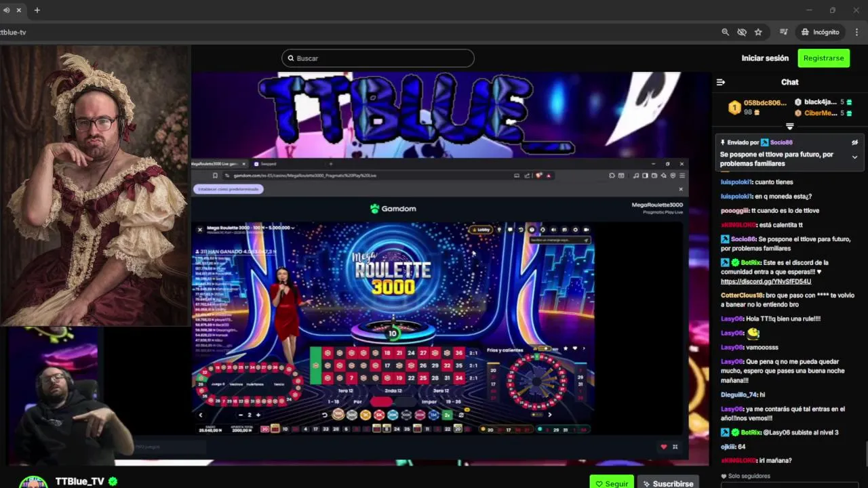Click the green Registrarse button
The image size is (868, 488).
tap(823, 58)
